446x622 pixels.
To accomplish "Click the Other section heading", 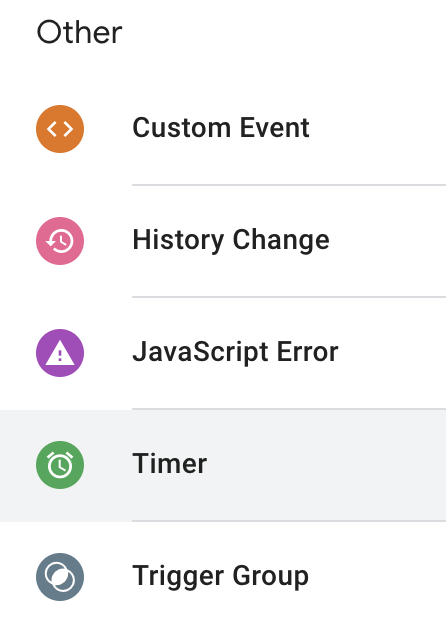I will point(79,33).
